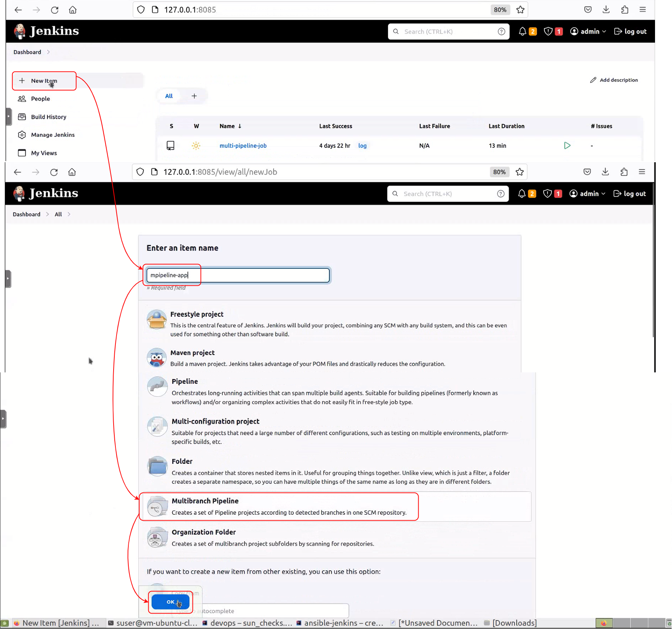This screenshot has width=672, height=629.
Task: Click the Last Success column header
Action: click(335, 126)
